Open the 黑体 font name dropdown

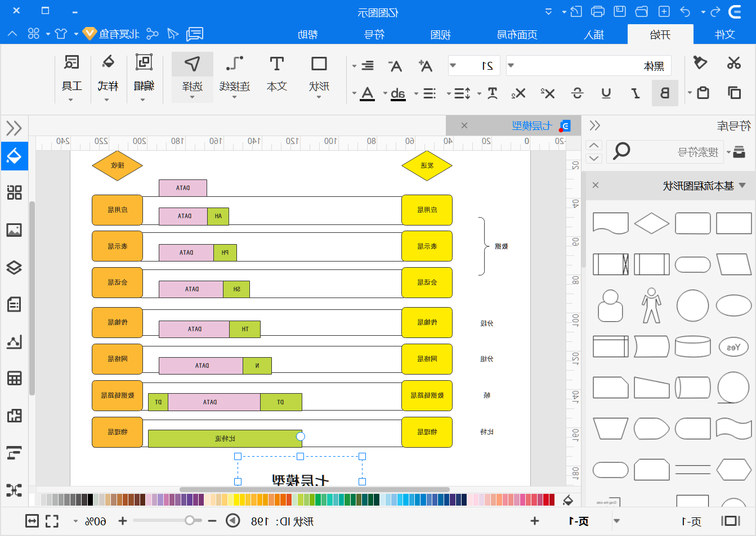pos(511,66)
